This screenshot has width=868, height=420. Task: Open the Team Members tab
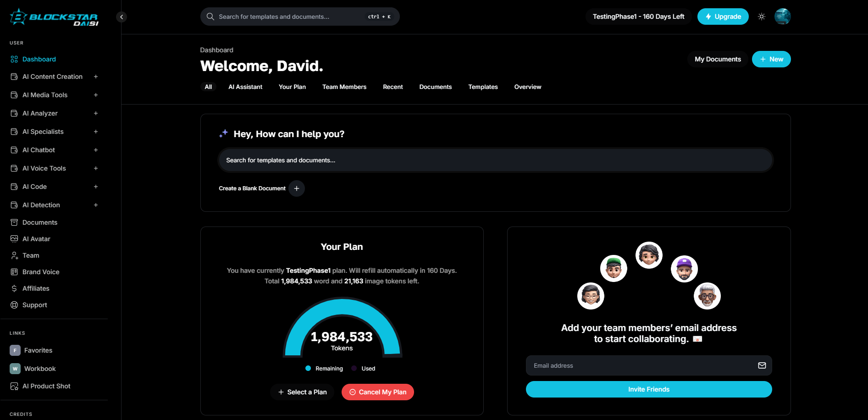pos(344,87)
